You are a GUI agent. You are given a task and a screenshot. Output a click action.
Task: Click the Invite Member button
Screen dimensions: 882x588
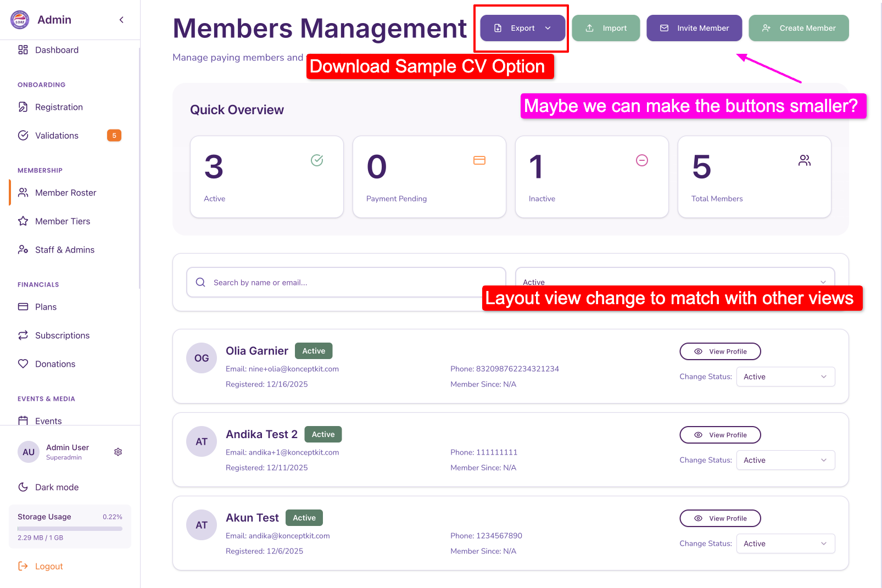click(694, 28)
